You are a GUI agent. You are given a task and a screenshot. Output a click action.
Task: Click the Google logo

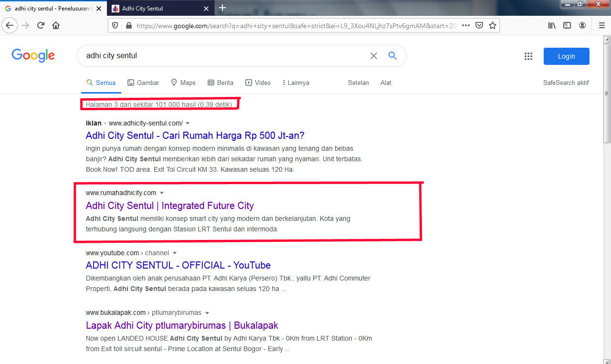tap(33, 56)
